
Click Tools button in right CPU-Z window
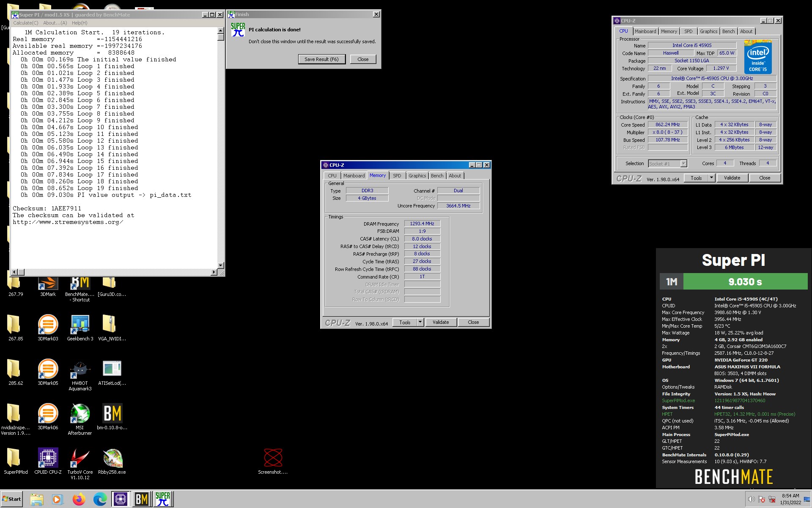[697, 178]
